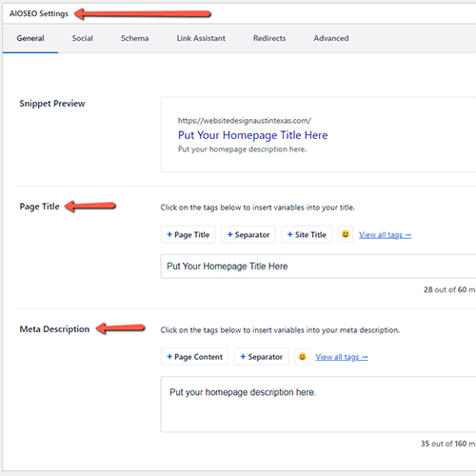Click the snippet preview description text
476x476 pixels.
point(242,149)
